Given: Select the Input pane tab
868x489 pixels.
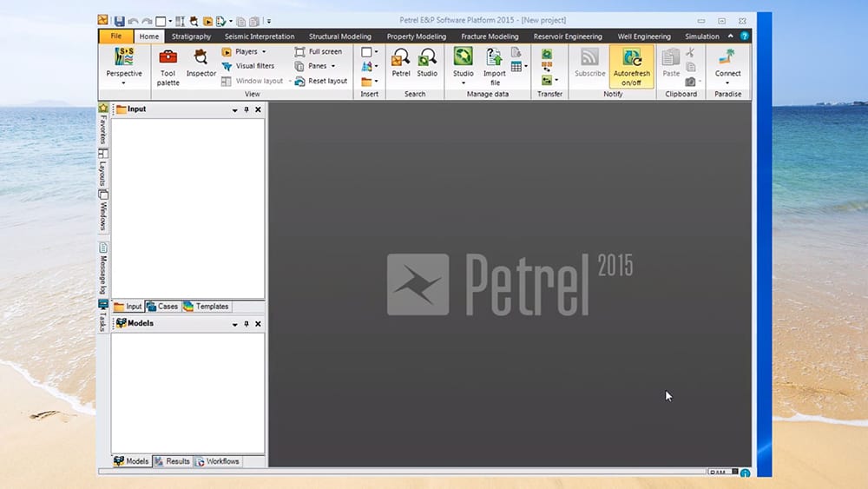Looking at the screenshot, I should (128, 307).
